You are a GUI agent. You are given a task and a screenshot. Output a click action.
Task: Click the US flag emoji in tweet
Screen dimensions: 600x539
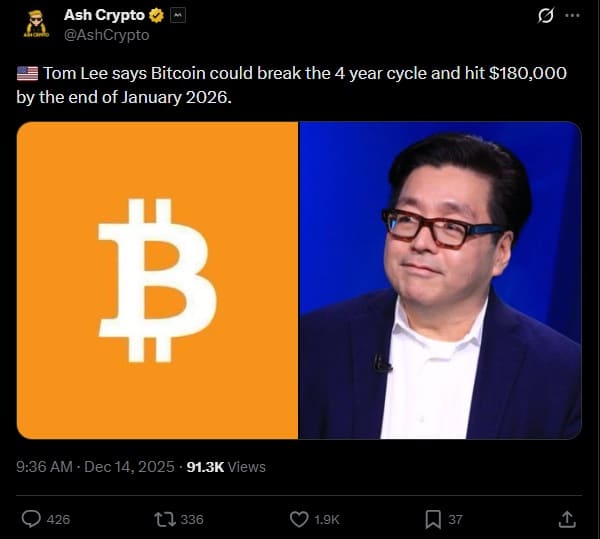tap(28, 73)
